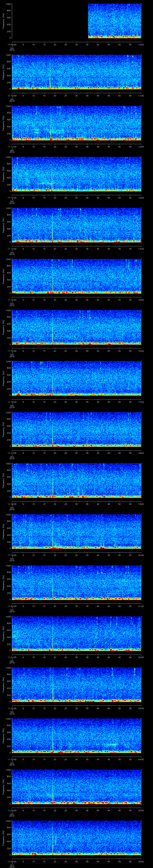
Task: Select the spectrogram panel starting at 11:21:00
Action: pyautogui.click(x=76, y=633)
